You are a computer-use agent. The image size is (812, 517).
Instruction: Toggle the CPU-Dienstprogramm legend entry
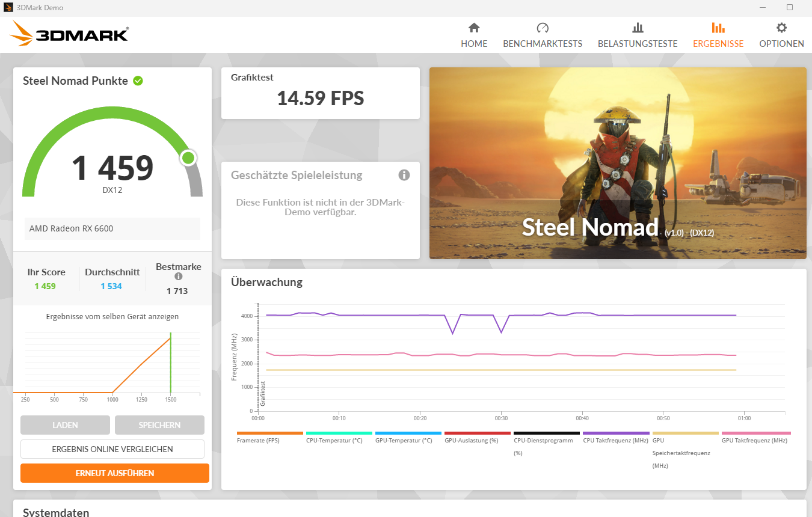point(547,444)
